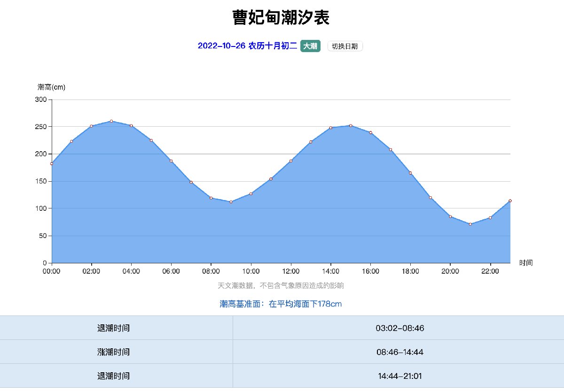Viewport: 564px width, 392px height.
Task: Click the green 大潮 badge
Action: coord(310,46)
